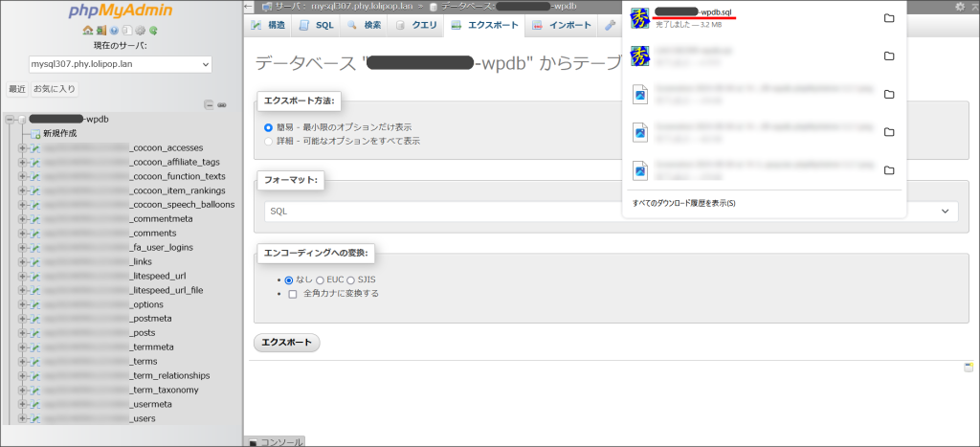Unlink from main panel using the chain icon

[221, 105]
